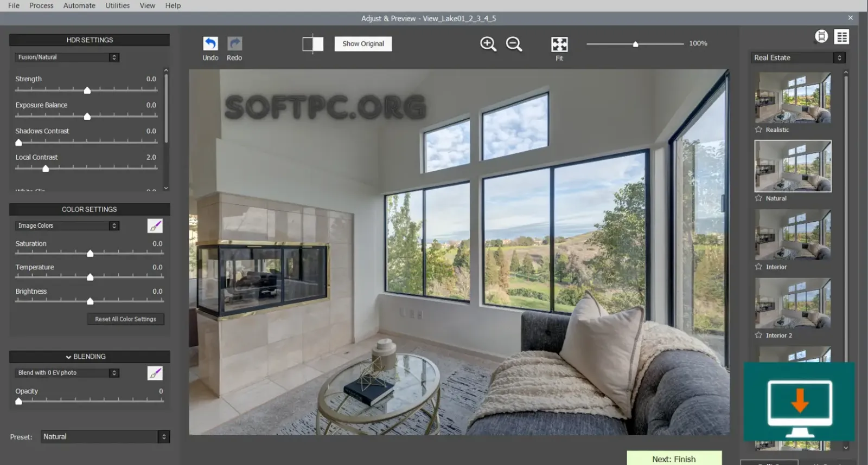
Task: Favorite the Realistic preset with star icon
Action: 758,130
